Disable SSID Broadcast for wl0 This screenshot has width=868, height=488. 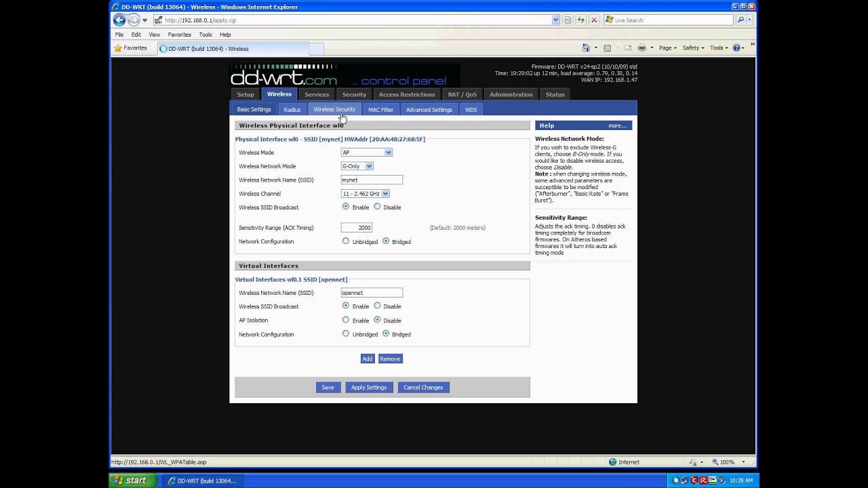(x=377, y=207)
